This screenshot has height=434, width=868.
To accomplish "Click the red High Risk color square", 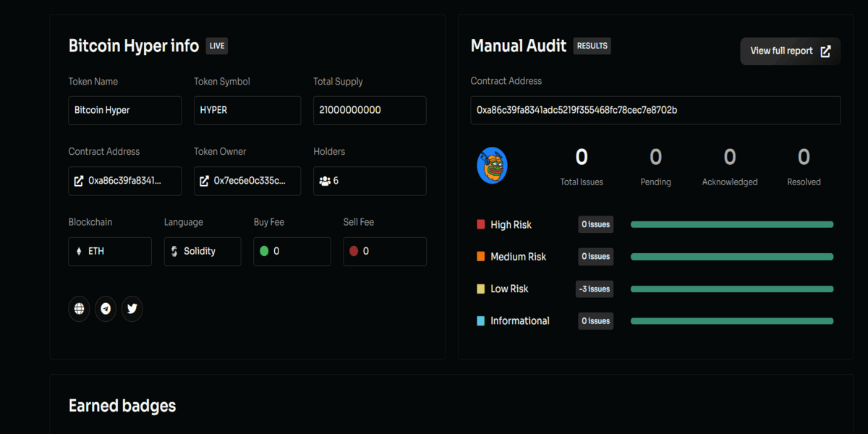I will tap(481, 225).
